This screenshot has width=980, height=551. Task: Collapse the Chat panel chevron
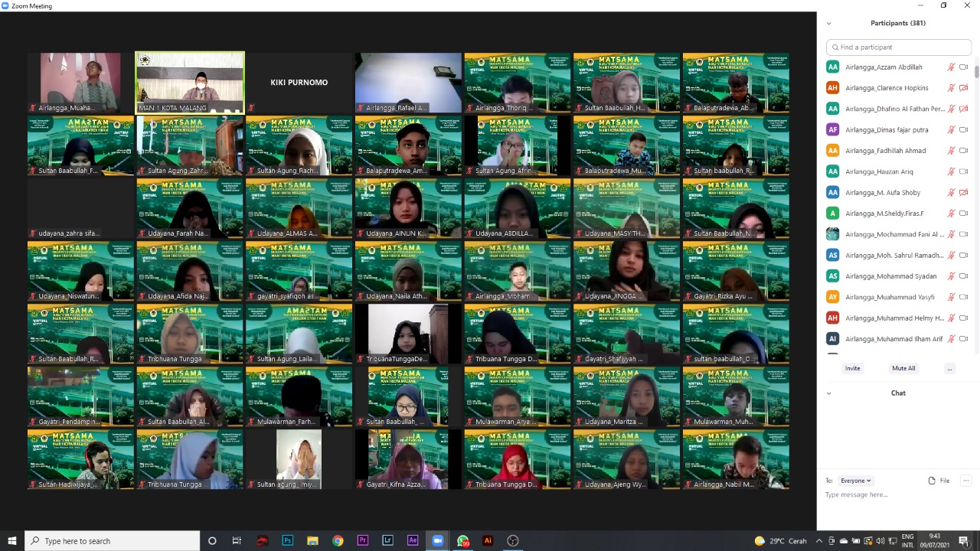coord(828,393)
